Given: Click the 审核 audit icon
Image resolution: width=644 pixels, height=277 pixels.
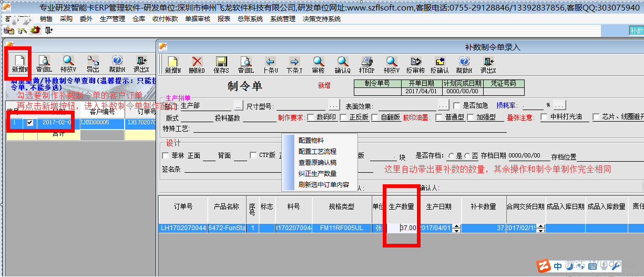Looking at the screenshot, I should [x=318, y=65].
